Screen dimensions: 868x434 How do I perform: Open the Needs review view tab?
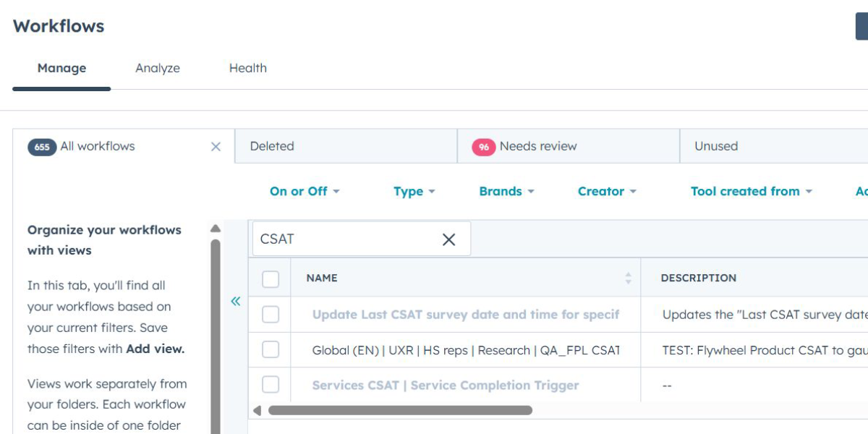569,146
